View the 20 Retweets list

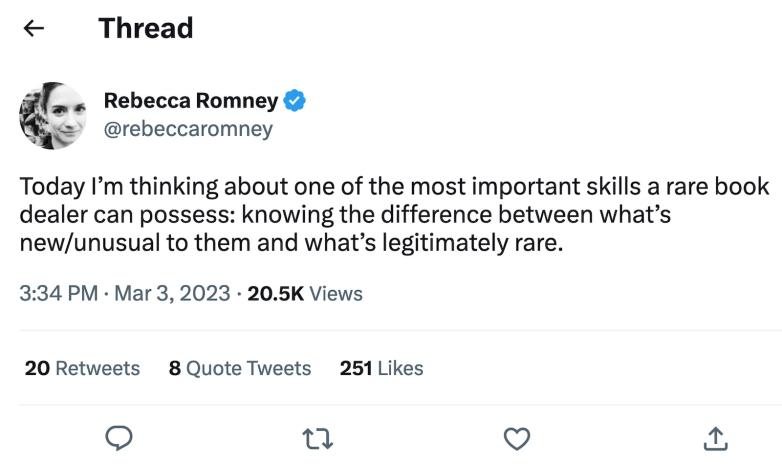click(x=82, y=368)
